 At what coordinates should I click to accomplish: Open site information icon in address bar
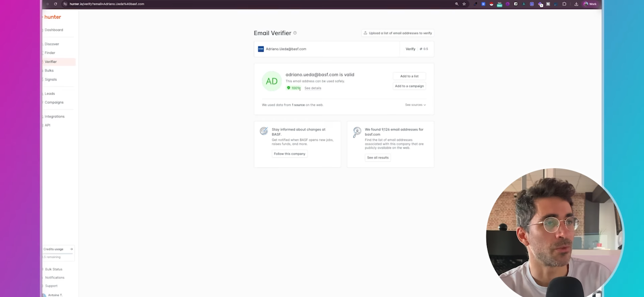(x=65, y=4)
